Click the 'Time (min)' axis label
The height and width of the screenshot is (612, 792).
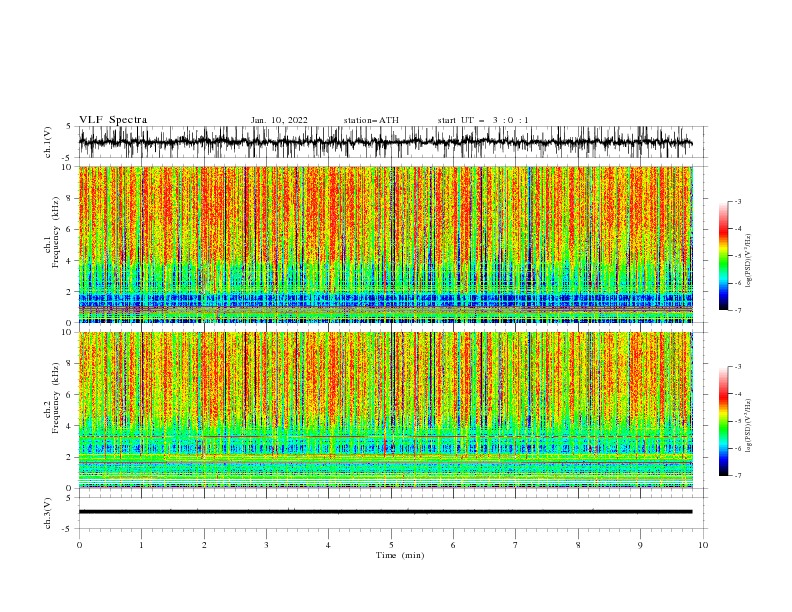[x=400, y=555]
